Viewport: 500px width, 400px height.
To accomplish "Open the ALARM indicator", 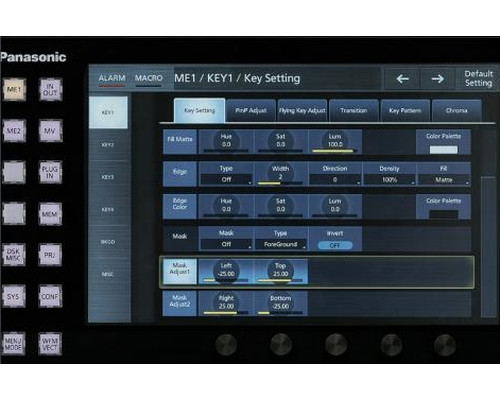I will point(112,79).
